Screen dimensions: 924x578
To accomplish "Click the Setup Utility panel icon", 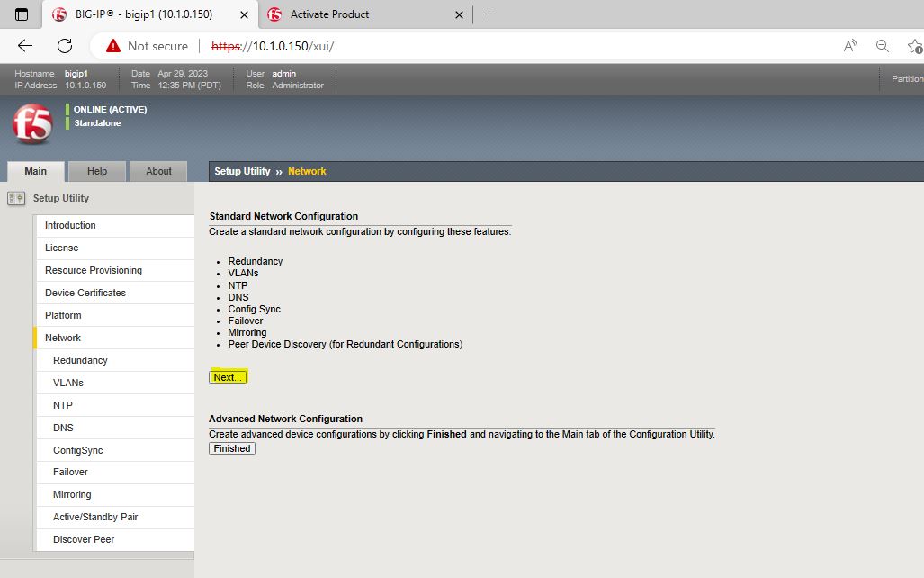I will [x=16, y=198].
